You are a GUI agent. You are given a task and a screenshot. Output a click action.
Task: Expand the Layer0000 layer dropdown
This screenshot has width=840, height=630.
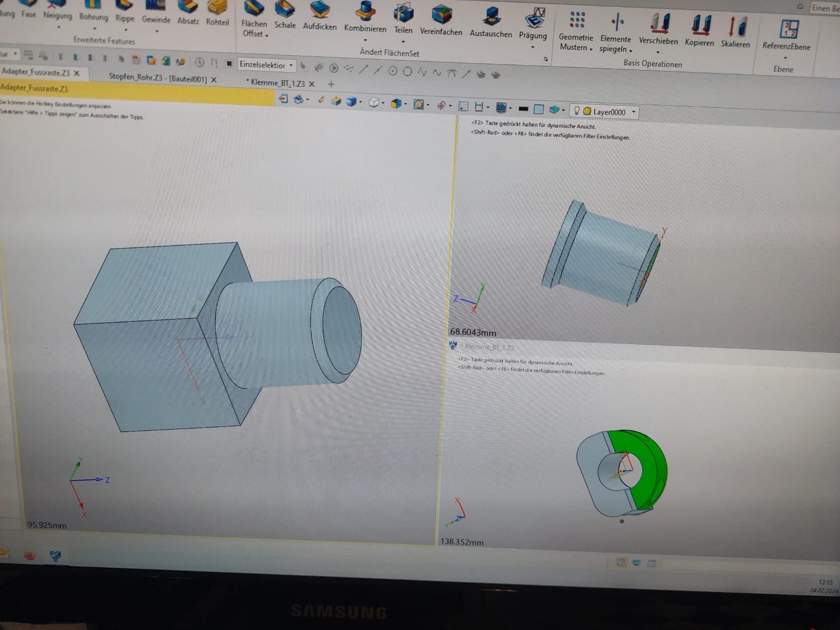634,112
